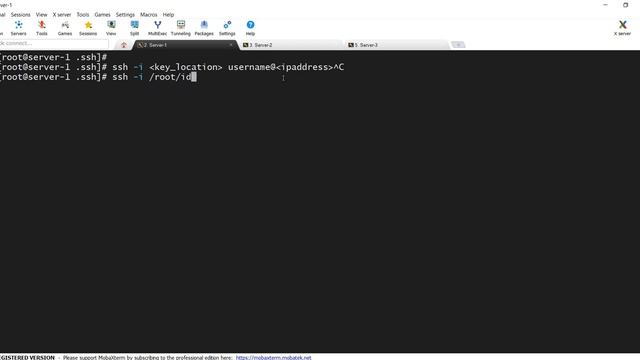Screen dimensions: 640x360
Task: Open the Tools toolbar icon
Action: [x=42, y=28]
